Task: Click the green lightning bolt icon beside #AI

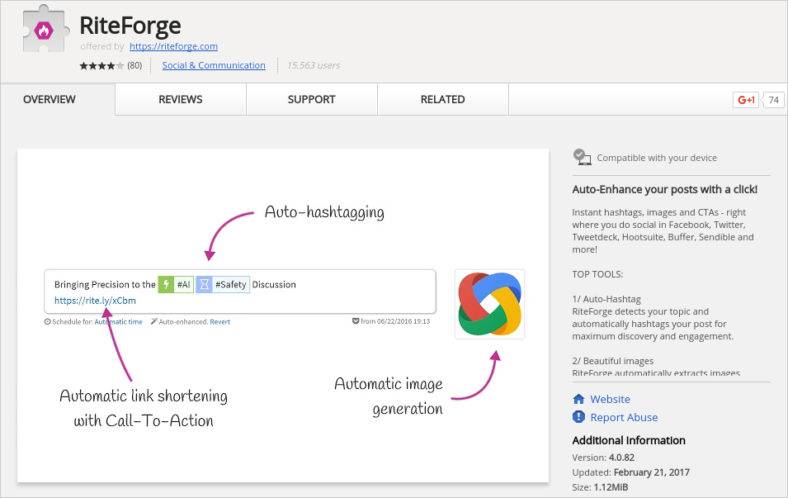Action: tap(165, 284)
